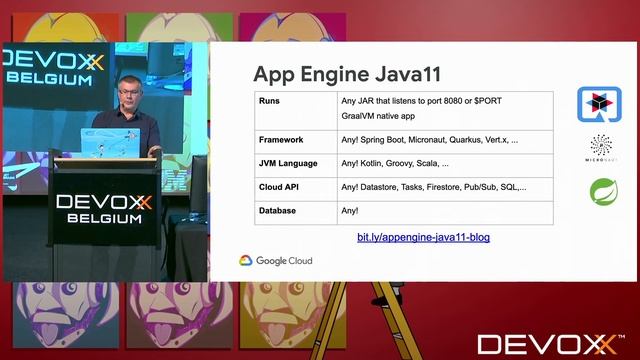
Task: Click the Spring leaf logo icon
Action: point(604,191)
